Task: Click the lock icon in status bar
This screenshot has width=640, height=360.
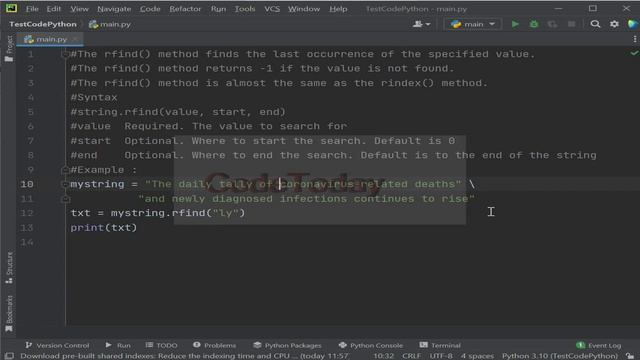Action: [631, 356]
